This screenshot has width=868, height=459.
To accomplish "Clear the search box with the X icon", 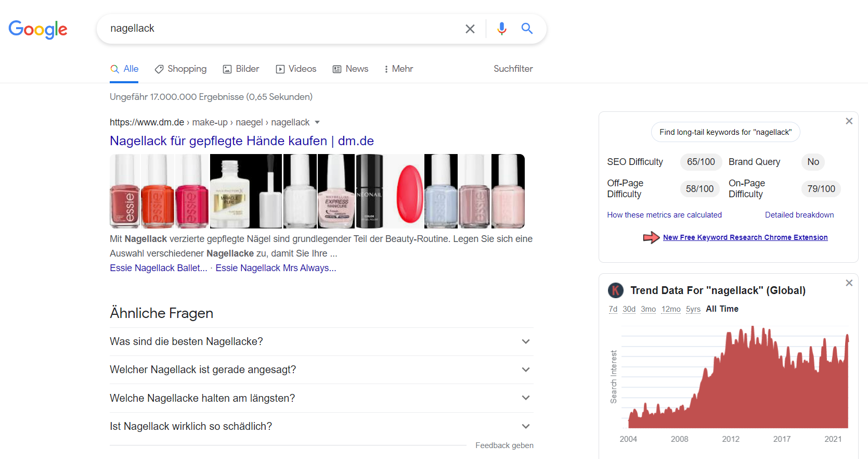I will point(470,29).
